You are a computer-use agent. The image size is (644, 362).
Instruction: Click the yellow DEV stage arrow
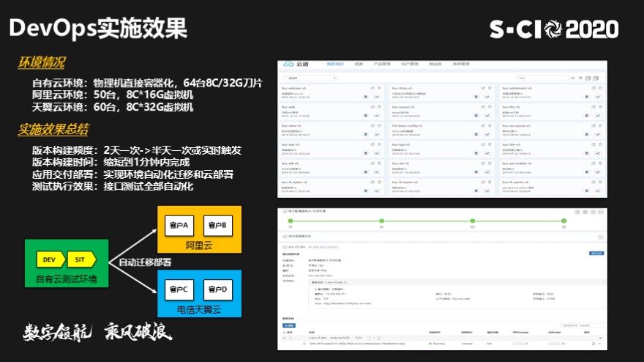click(x=50, y=259)
